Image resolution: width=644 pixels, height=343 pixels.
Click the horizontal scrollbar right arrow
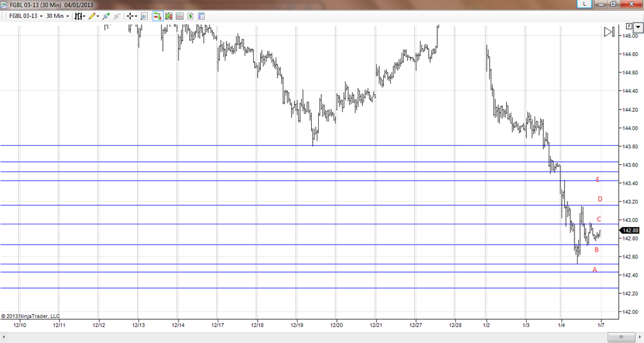(x=639, y=337)
